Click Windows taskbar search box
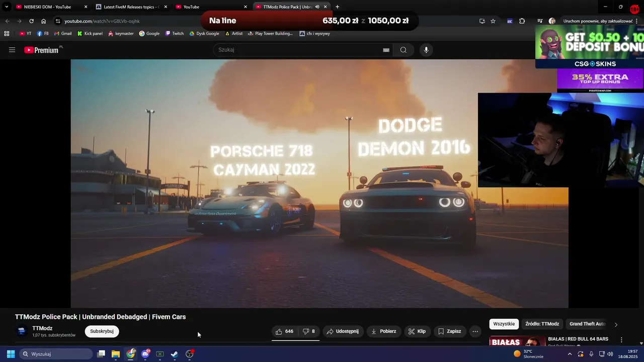 [x=56, y=354]
